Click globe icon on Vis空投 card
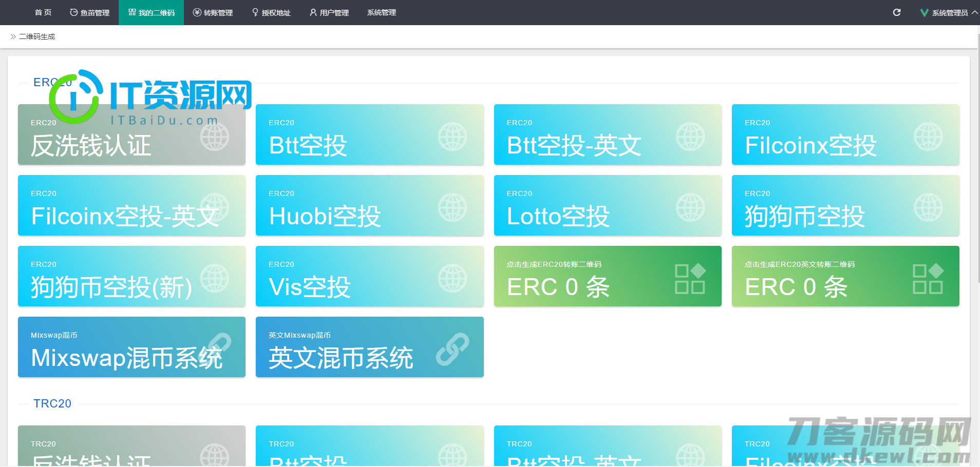980x467 pixels. tap(453, 278)
